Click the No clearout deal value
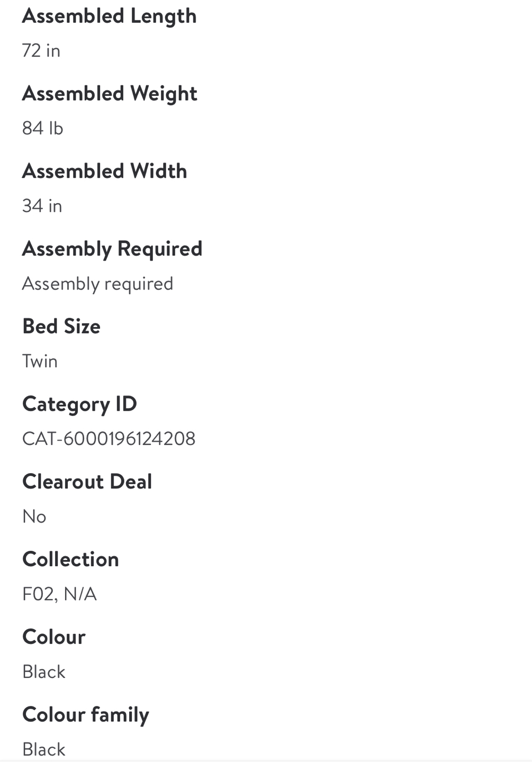Screen dimensions: 532x762 (34, 516)
